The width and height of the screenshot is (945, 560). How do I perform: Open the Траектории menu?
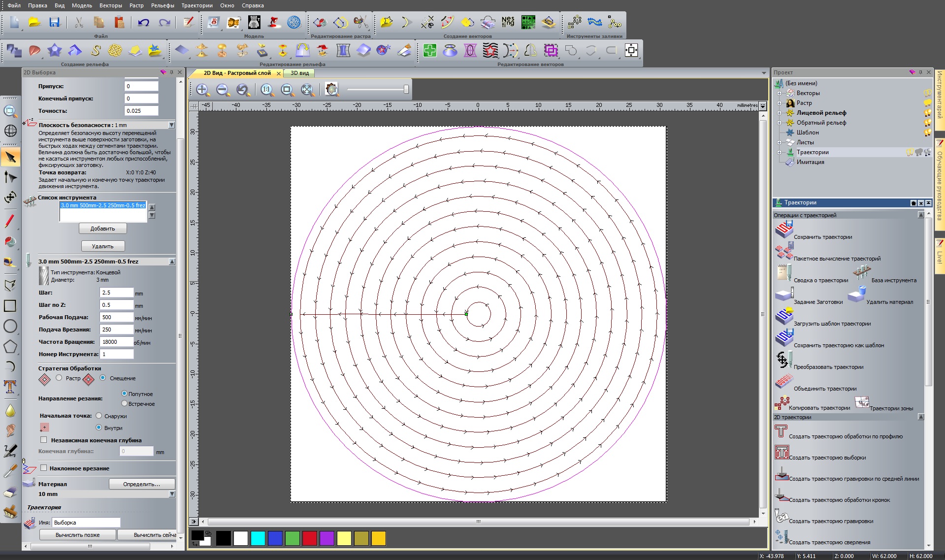pos(196,5)
